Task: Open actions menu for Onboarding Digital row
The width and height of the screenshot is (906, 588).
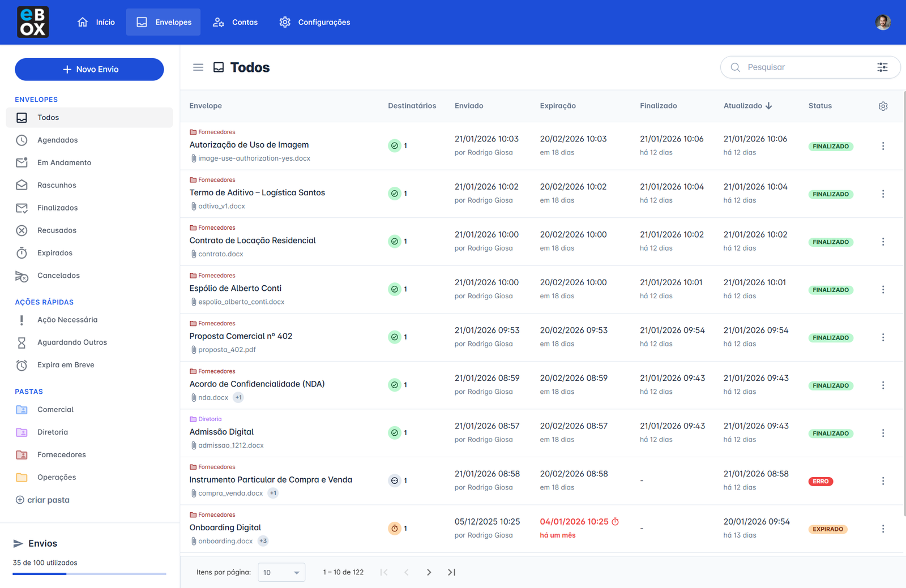Action: (883, 529)
